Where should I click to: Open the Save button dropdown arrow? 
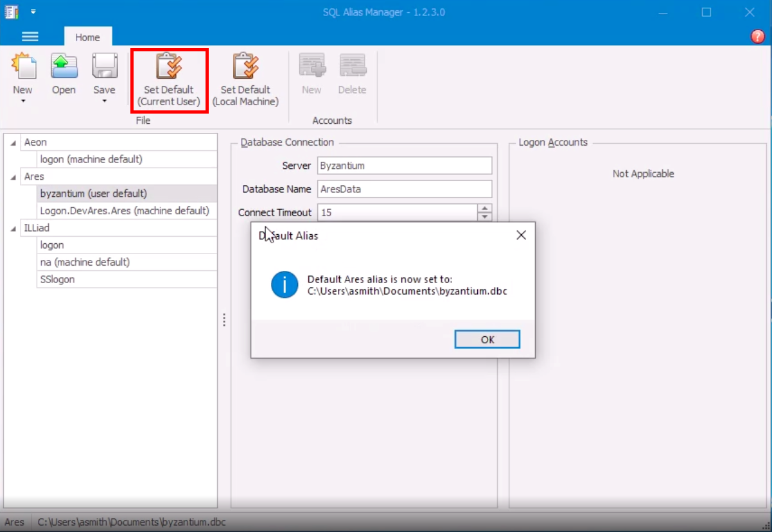tap(103, 101)
